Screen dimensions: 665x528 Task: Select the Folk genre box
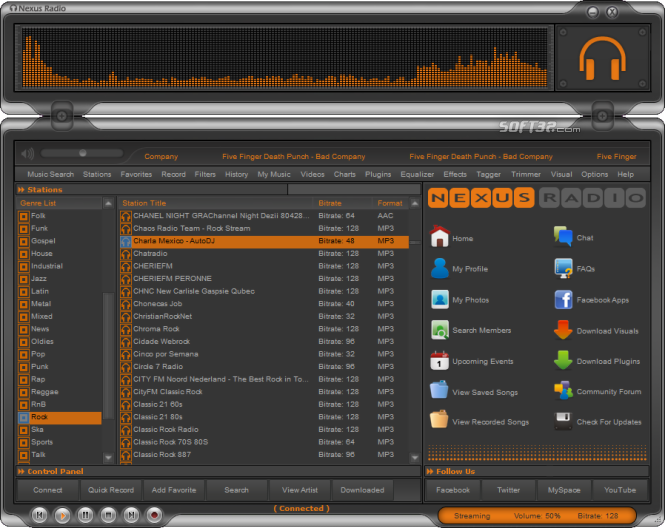point(24,217)
